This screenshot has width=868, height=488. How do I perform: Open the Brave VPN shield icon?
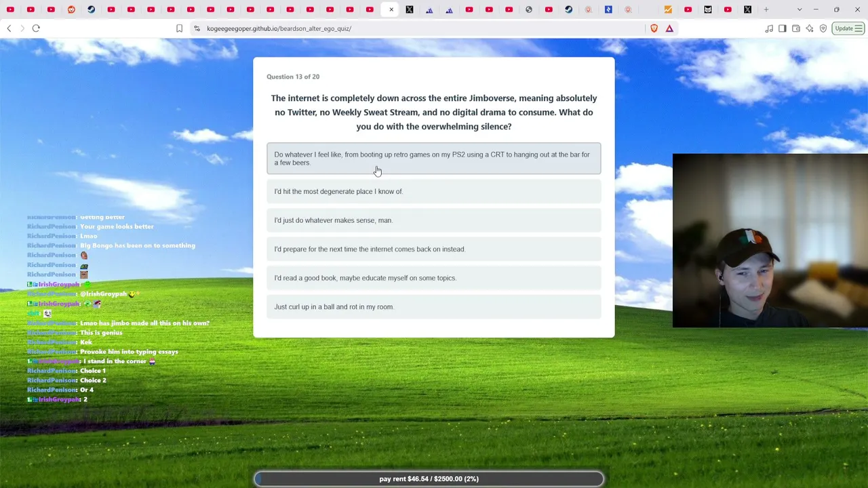[x=823, y=28]
